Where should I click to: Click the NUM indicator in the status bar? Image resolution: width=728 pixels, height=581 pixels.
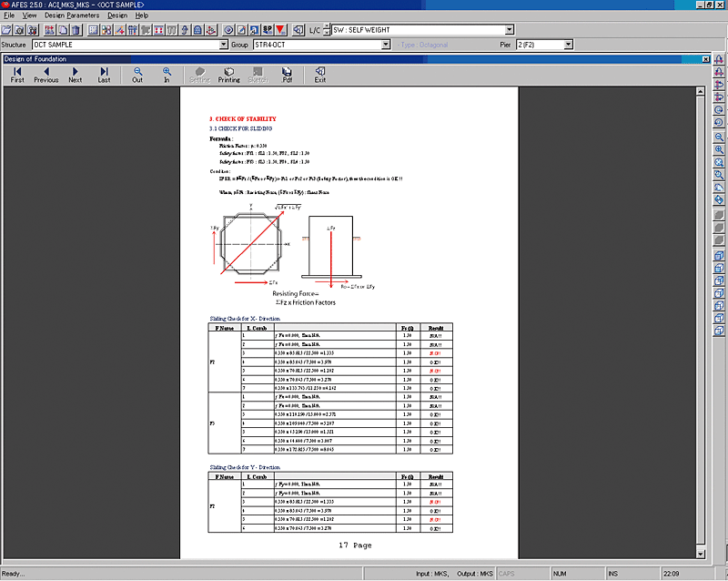tap(560, 574)
